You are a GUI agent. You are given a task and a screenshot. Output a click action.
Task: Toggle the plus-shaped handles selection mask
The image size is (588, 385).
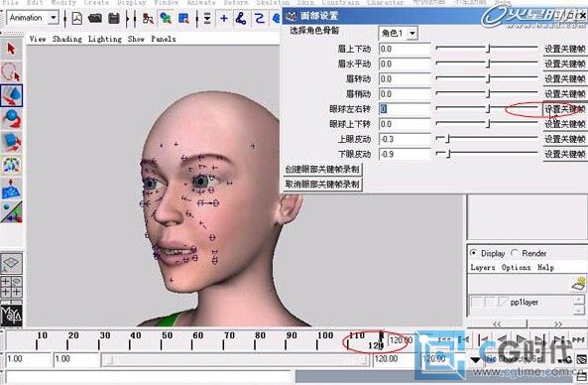pos(224,18)
